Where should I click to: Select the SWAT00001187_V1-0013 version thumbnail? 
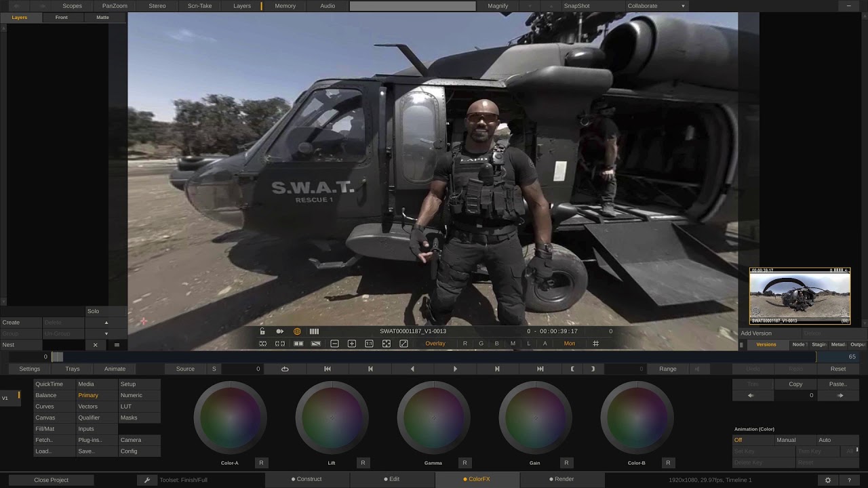point(800,296)
